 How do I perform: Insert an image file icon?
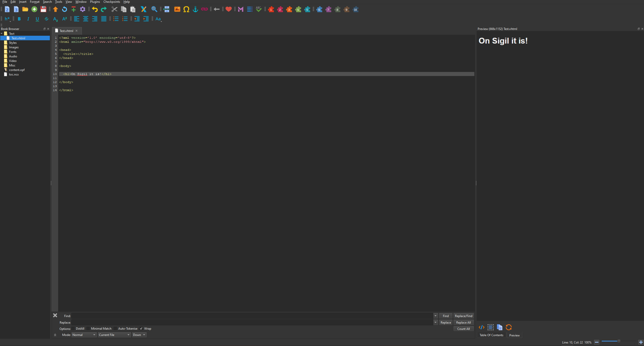click(177, 10)
